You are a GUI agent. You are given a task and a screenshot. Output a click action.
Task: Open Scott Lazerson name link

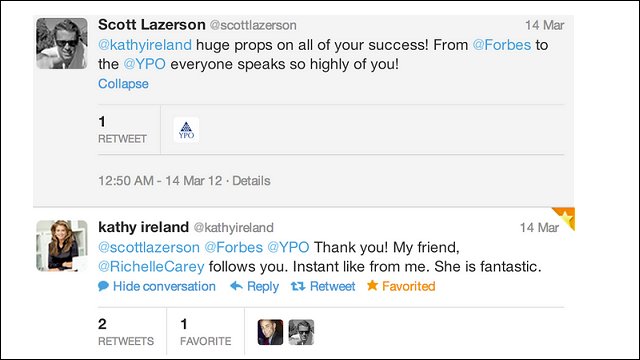point(151,24)
